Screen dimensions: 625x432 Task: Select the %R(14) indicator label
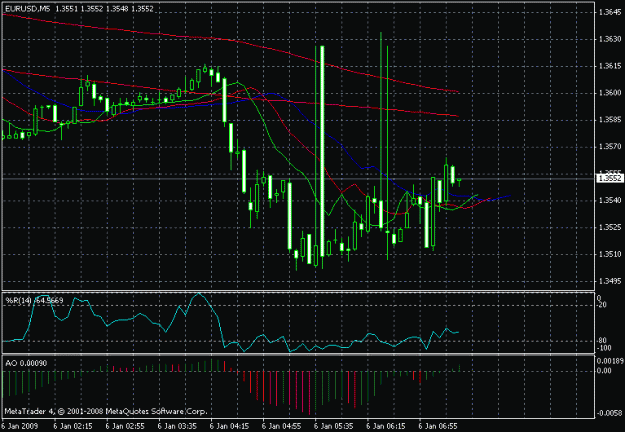(x=34, y=300)
